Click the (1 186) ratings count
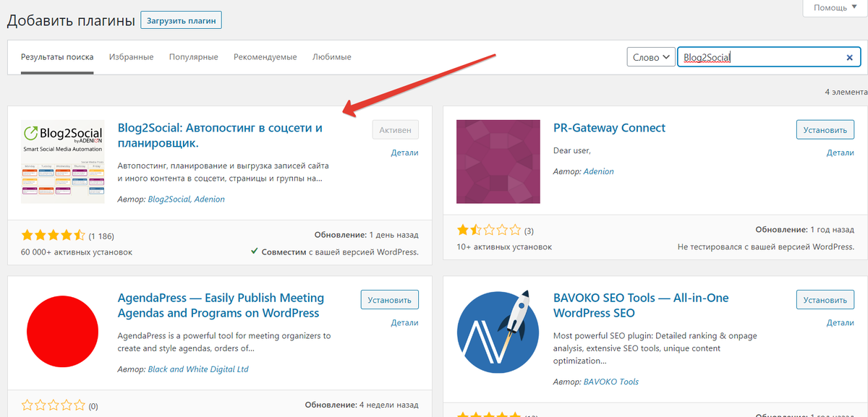 101,236
